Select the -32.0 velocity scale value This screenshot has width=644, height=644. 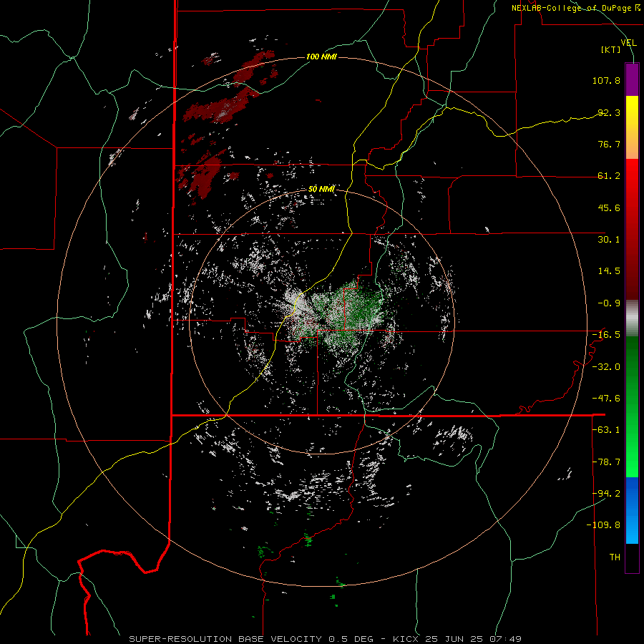tap(606, 367)
